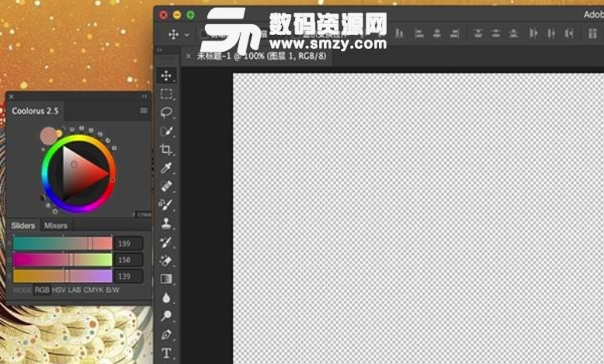Collapse the Coolorus panel with double arrows

144,97
